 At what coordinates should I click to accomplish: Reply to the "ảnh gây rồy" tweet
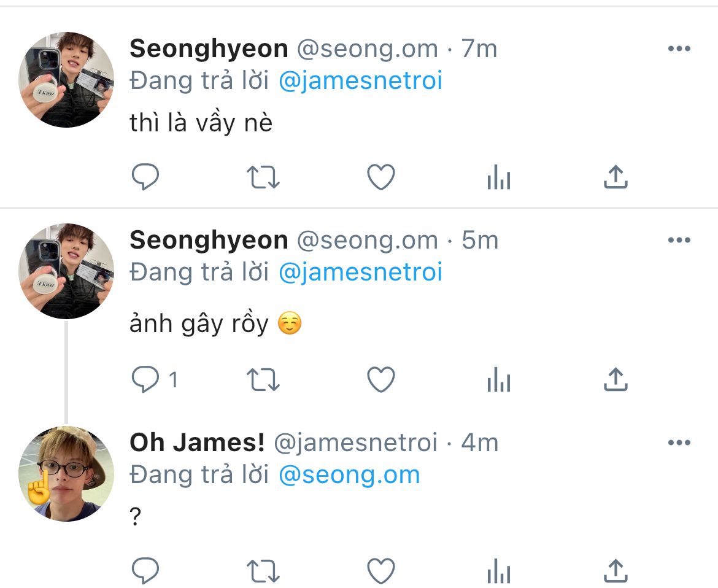(146, 381)
